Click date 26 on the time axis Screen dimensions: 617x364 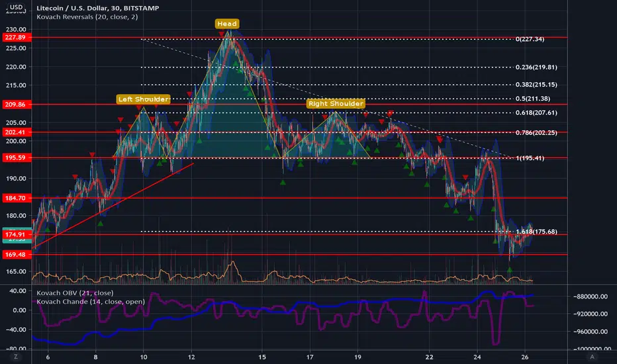pos(524,357)
